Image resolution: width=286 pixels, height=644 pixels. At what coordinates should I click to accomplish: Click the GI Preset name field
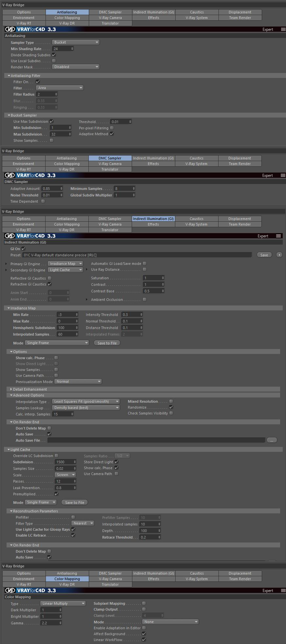[137, 255]
